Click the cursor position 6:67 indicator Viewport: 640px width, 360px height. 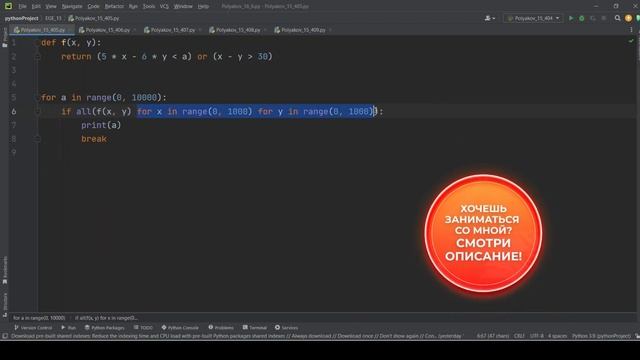493,336
